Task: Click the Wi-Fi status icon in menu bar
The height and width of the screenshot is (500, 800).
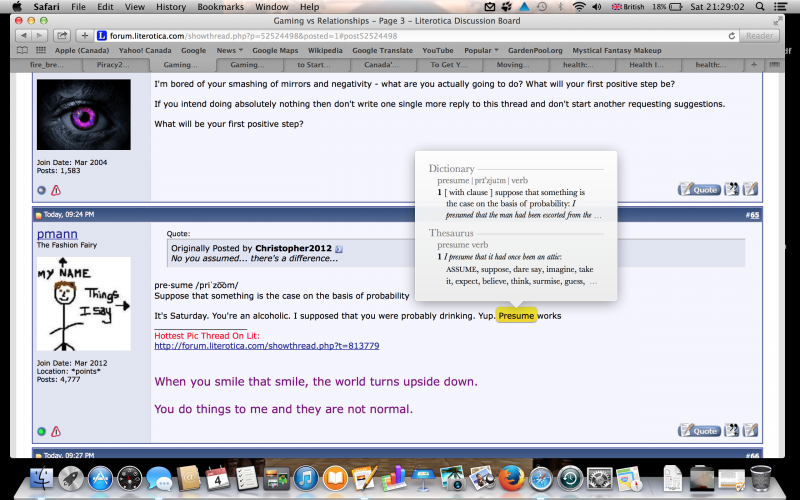Action: [579, 7]
